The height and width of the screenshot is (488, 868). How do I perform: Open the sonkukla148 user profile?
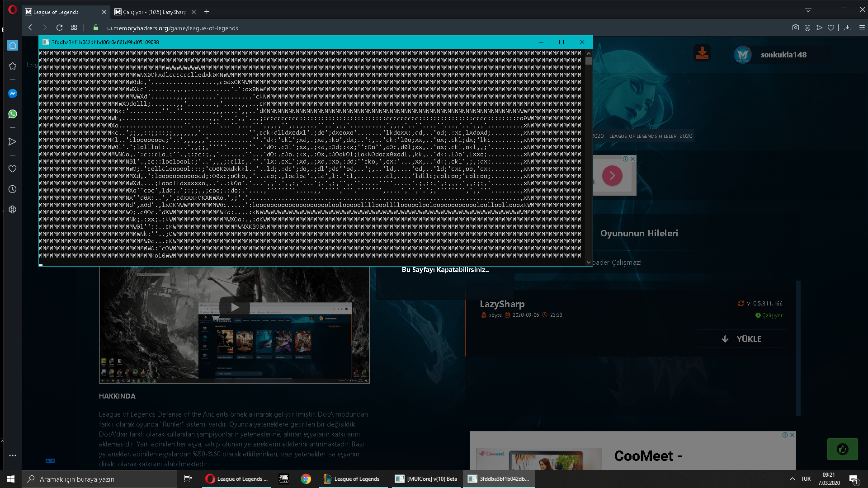point(783,55)
